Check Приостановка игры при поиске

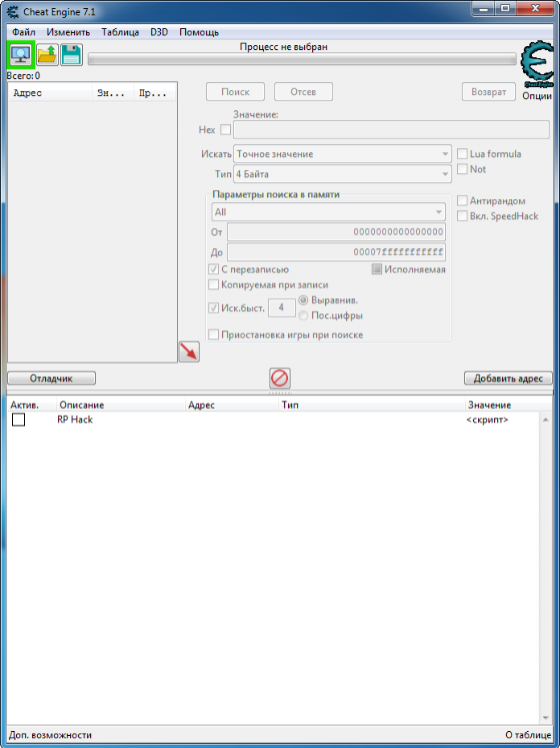pyautogui.click(x=213, y=335)
